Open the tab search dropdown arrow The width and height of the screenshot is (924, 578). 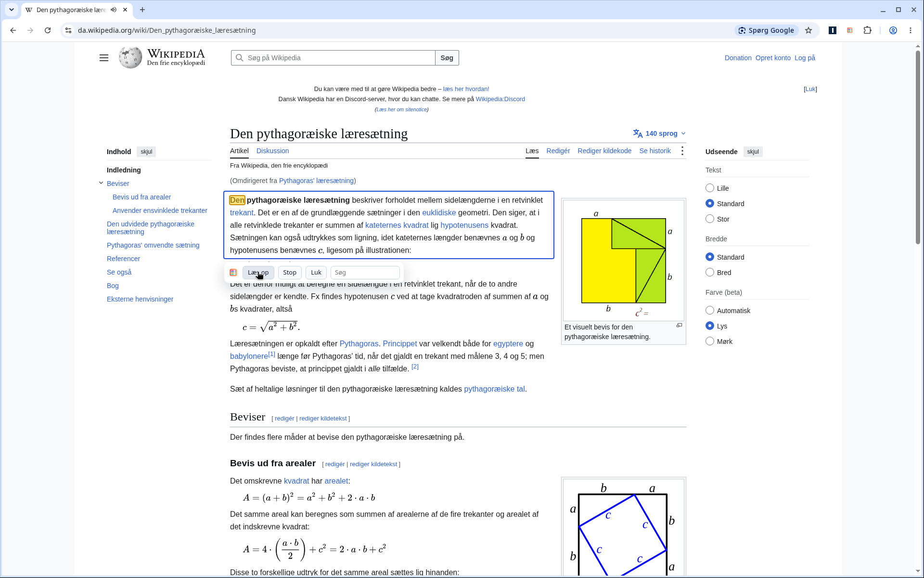point(12,10)
